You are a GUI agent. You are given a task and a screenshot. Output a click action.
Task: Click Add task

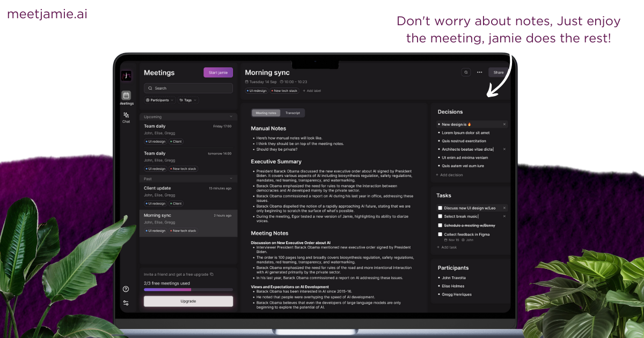click(447, 247)
